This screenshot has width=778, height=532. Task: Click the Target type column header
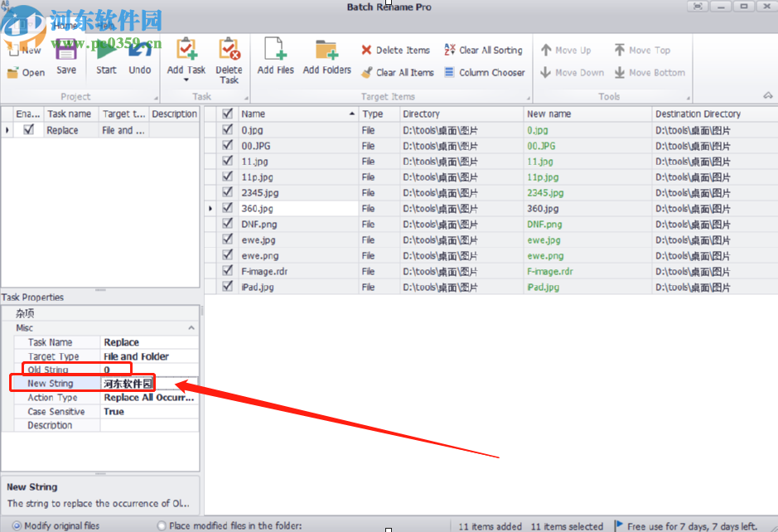tap(123, 114)
